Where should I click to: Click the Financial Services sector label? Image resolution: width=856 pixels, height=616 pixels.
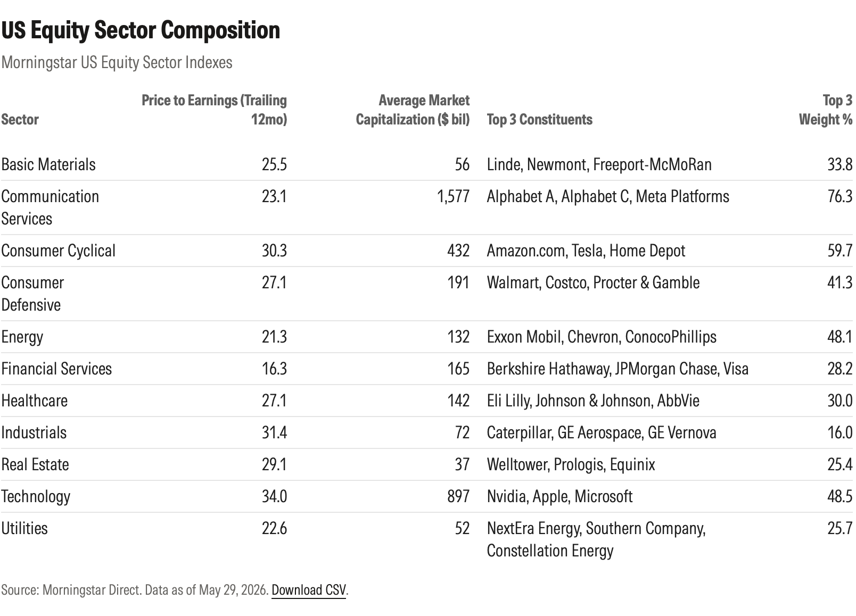[x=56, y=369]
